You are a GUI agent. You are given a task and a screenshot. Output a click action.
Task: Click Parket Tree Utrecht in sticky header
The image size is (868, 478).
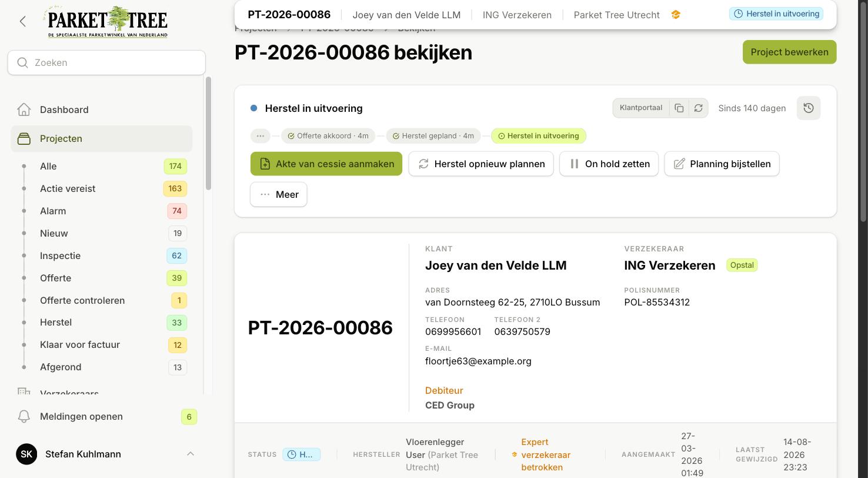[616, 15]
